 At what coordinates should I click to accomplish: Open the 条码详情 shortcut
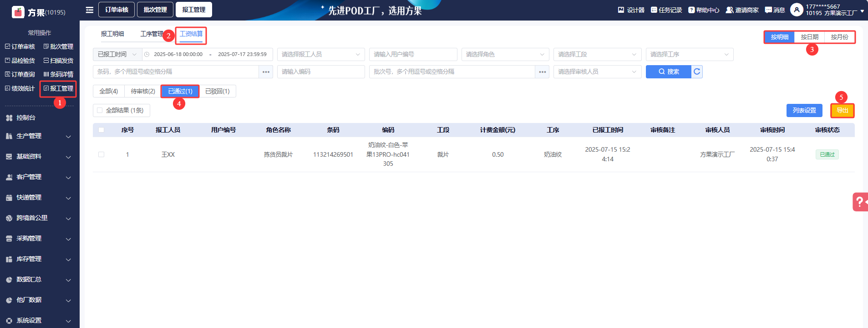pyautogui.click(x=58, y=74)
